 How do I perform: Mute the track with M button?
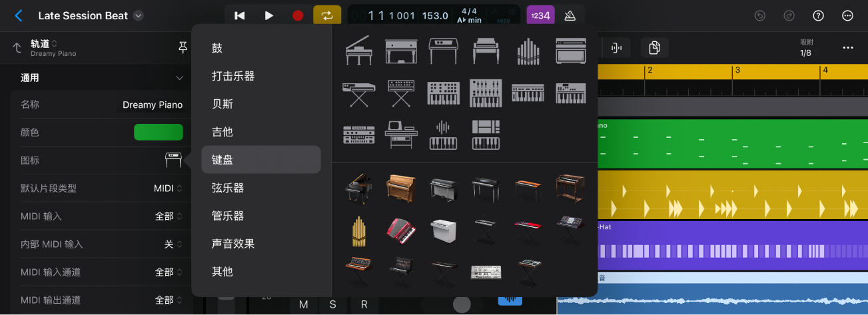pyautogui.click(x=304, y=304)
